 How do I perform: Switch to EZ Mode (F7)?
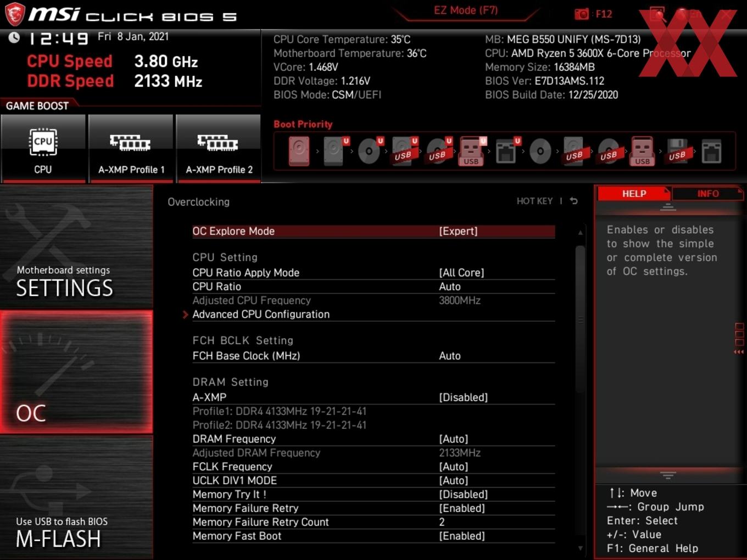click(466, 10)
